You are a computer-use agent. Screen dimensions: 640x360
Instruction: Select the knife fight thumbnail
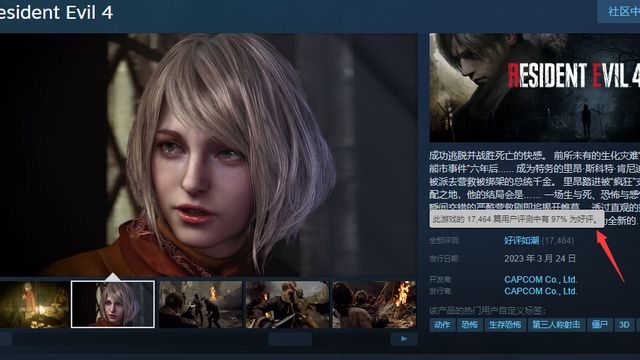287,304
